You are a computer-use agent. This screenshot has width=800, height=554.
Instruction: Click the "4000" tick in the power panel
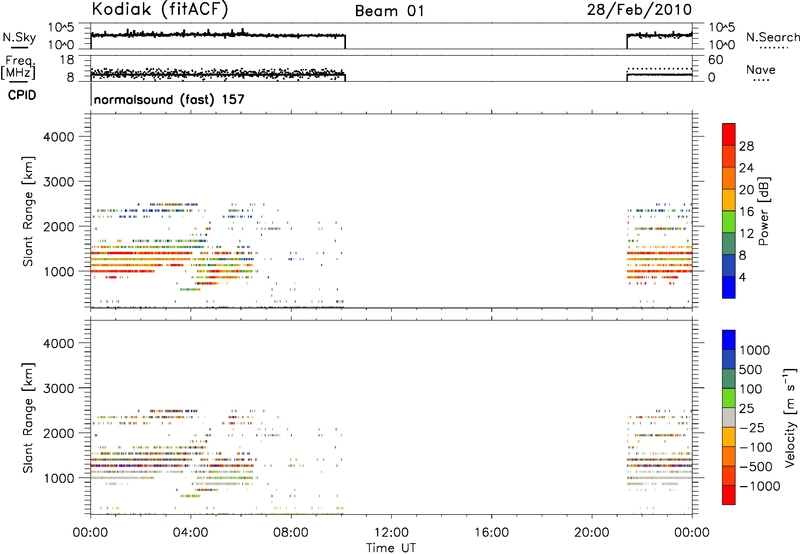(58, 137)
